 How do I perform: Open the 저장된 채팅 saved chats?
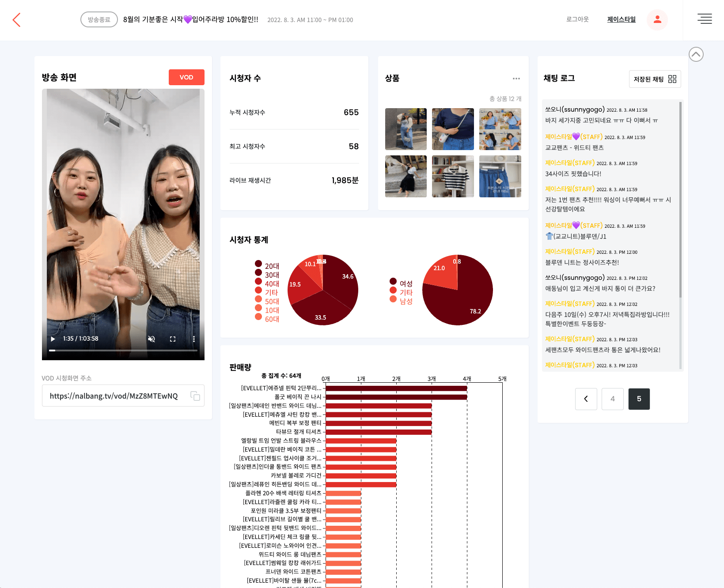(x=654, y=79)
